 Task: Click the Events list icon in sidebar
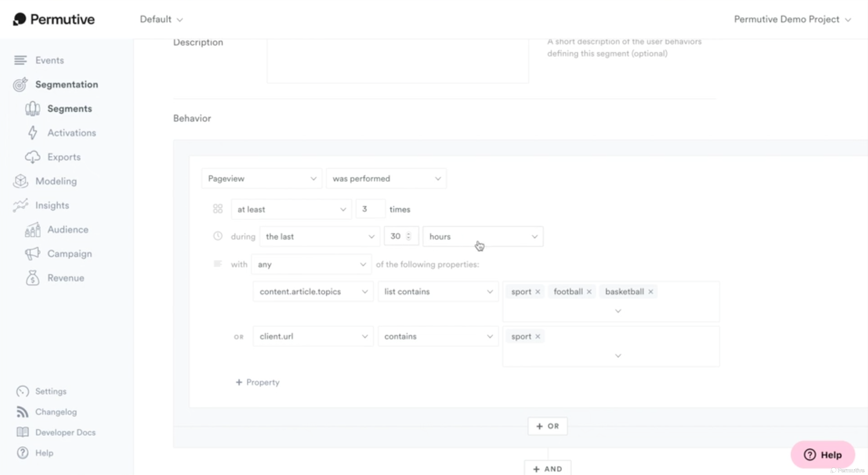point(20,60)
